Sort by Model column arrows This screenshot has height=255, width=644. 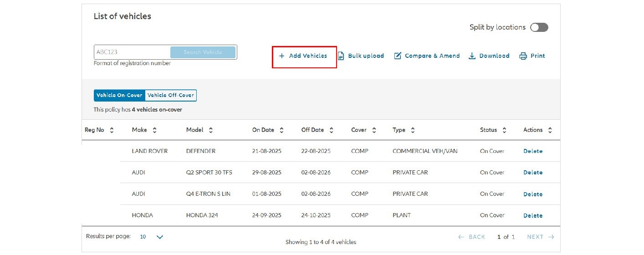211,130
